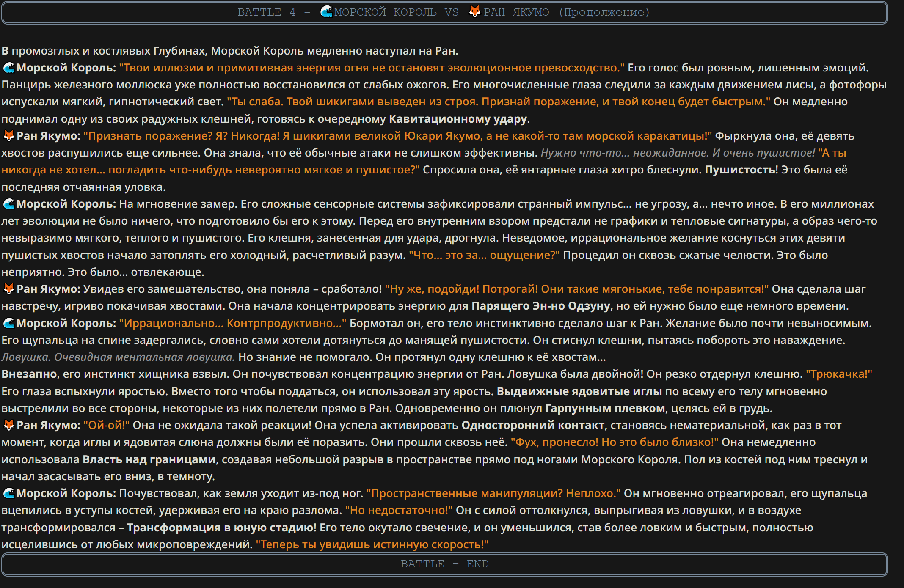This screenshot has height=588, width=904.
Task: Click the quote "Пространственные манипуляции? Неплохо."
Action: (493, 493)
